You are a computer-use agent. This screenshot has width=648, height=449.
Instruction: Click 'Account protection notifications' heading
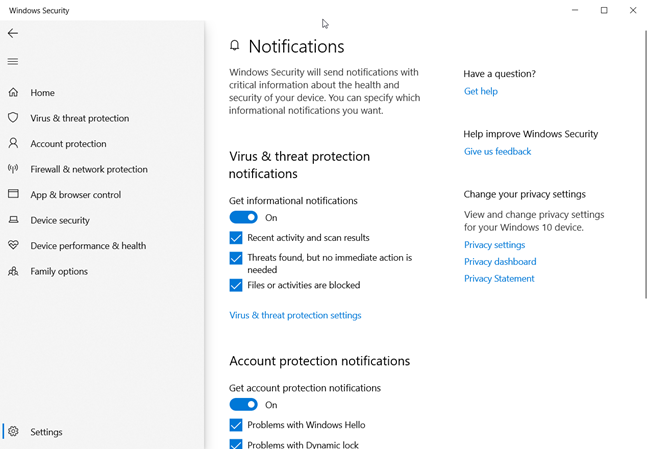pos(319,361)
